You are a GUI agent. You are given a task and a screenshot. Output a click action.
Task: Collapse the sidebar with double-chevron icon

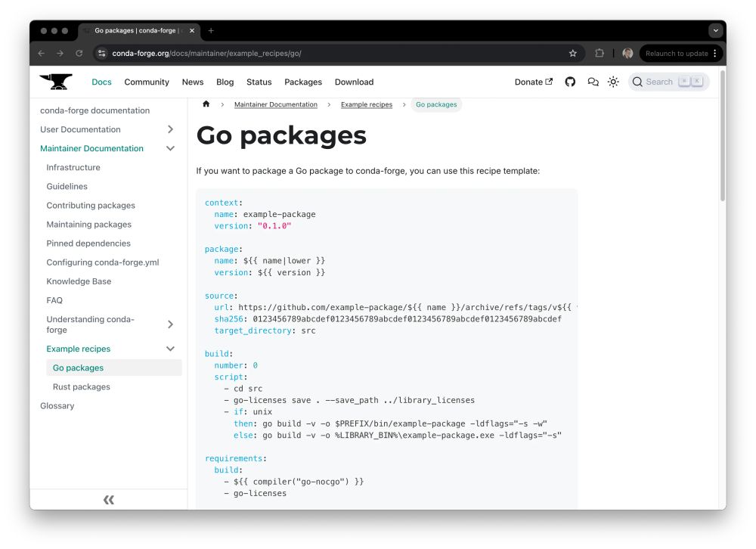coord(108,500)
